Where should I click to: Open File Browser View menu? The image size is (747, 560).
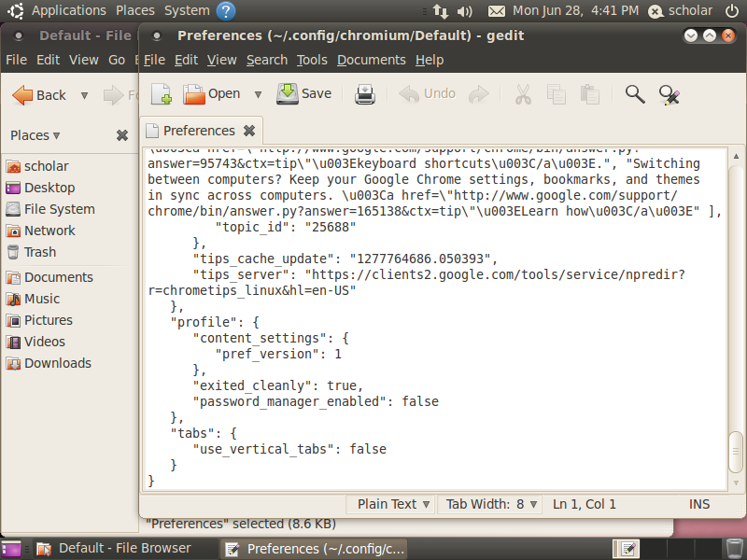[x=84, y=60]
